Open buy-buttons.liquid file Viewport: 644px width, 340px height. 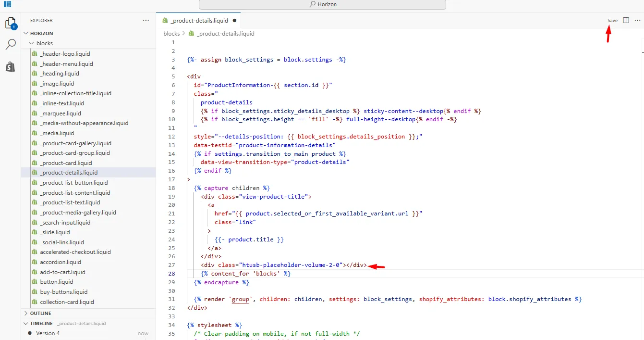point(64,292)
